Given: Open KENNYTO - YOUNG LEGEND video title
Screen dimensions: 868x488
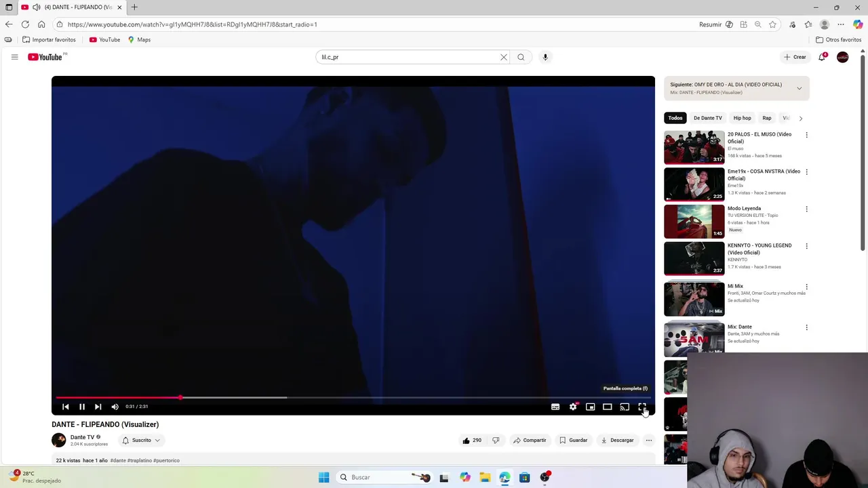Looking at the screenshot, I should (x=759, y=249).
